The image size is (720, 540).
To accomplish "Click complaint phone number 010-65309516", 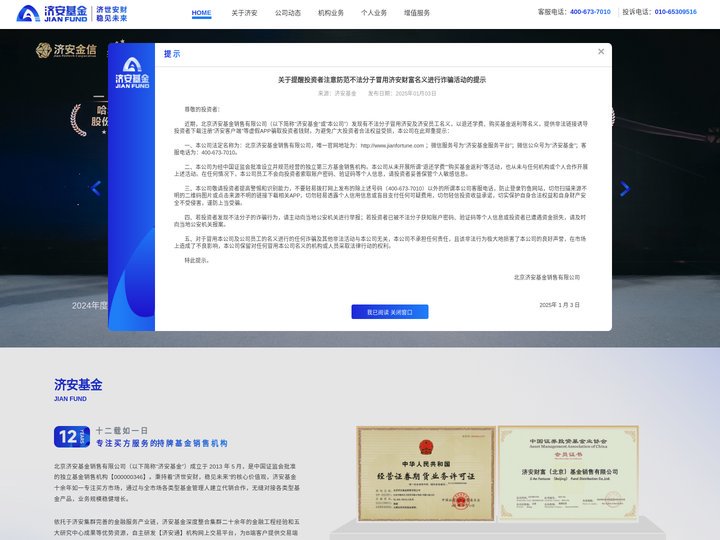I will click(675, 12).
